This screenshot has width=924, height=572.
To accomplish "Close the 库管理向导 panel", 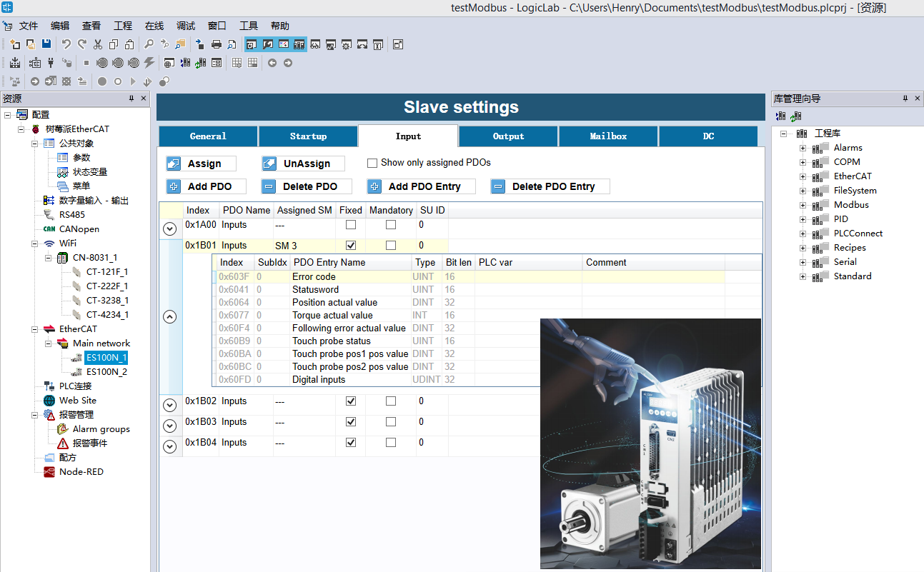I will [x=917, y=99].
